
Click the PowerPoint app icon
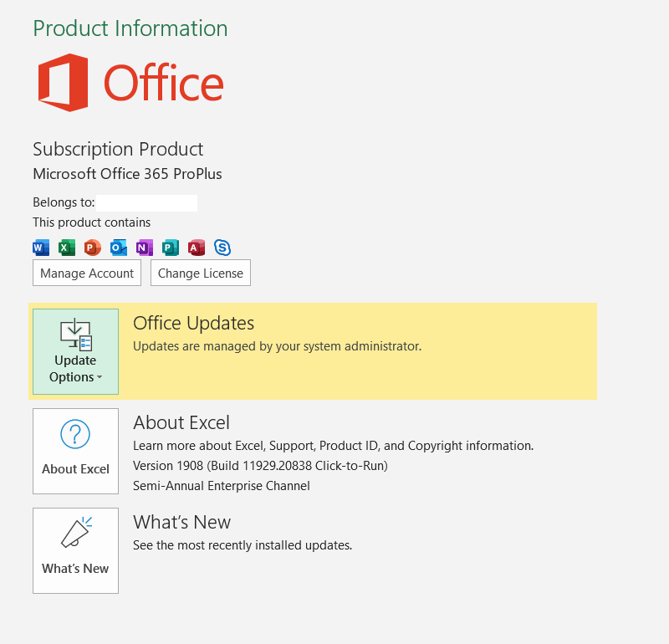[93, 248]
